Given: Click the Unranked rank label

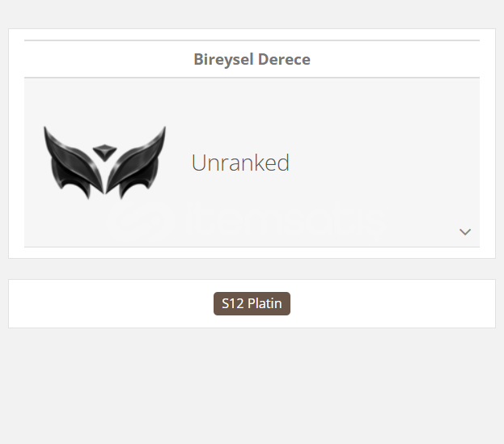Looking at the screenshot, I should 240,163.
